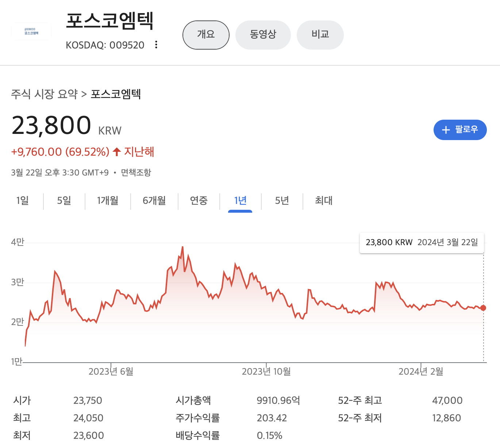This screenshot has height=448, width=500.
Task: Click the 배당수익률 value 0.15%
Action: [269, 436]
